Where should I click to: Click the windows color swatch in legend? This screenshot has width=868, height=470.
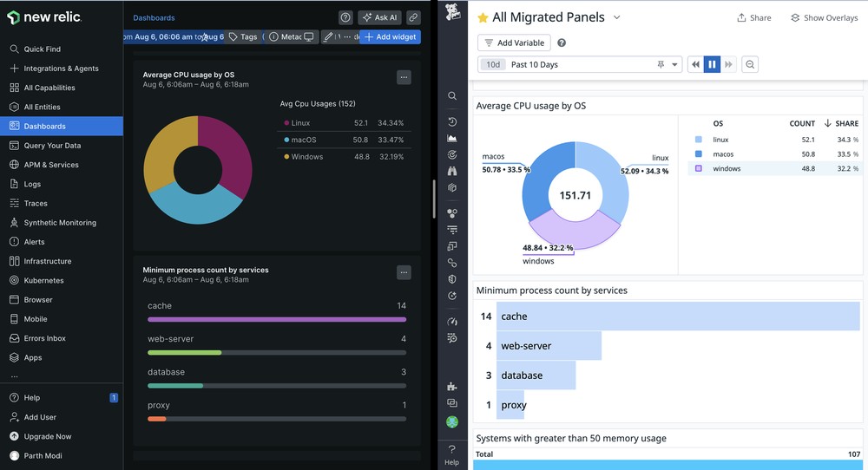[x=699, y=168]
